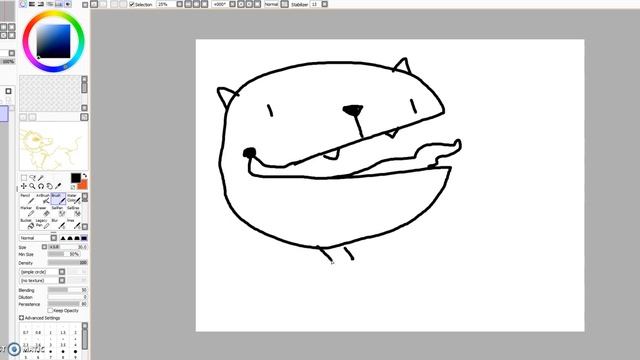The width and height of the screenshot is (640, 360).
Task: Adjust the brush Size slider
Action: (67, 247)
